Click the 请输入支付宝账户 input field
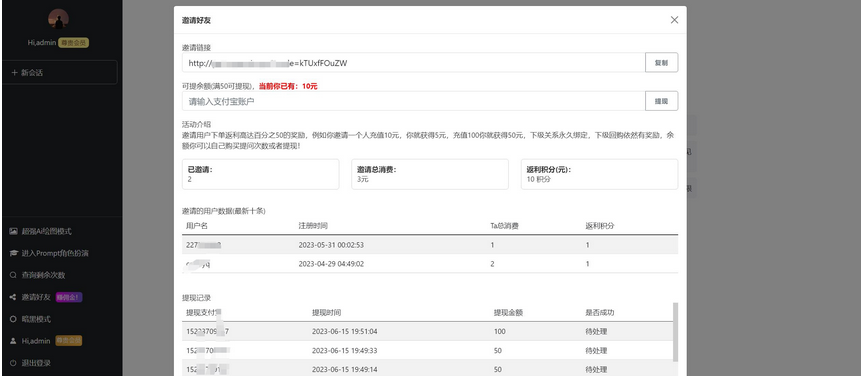This screenshot has height=376, width=861. click(413, 101)
